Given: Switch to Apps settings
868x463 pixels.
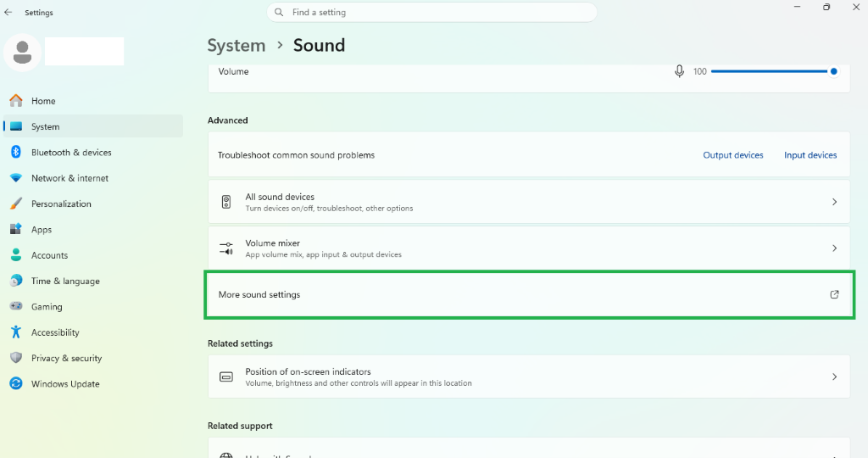Looking at the screenshot, I should point(93,229).
